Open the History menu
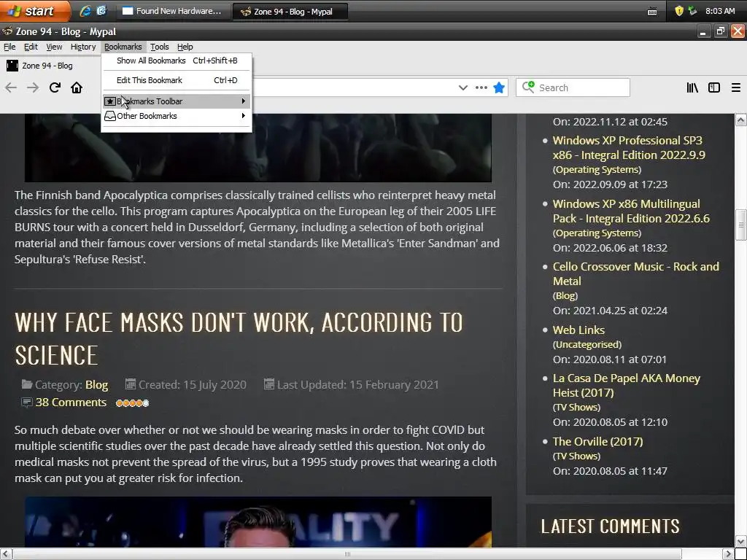Image resolution: width=747 pixels, height=560 pixels. (83, 47)
